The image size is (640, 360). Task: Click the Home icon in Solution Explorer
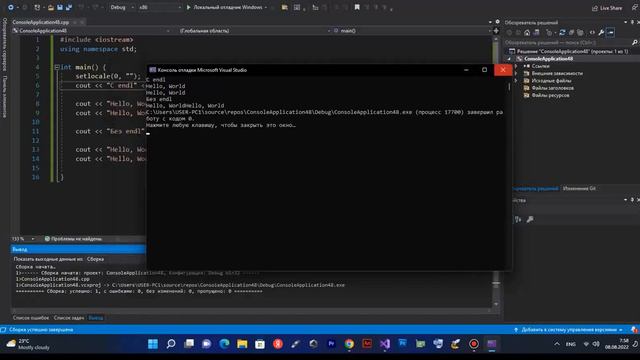tap(527, 33)
